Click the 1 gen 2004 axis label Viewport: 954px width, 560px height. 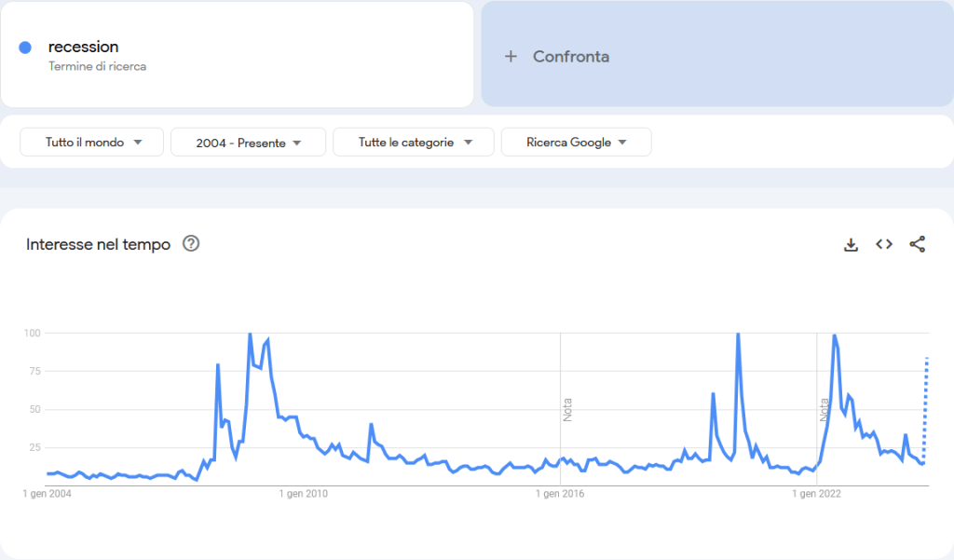tap(47, 494)
